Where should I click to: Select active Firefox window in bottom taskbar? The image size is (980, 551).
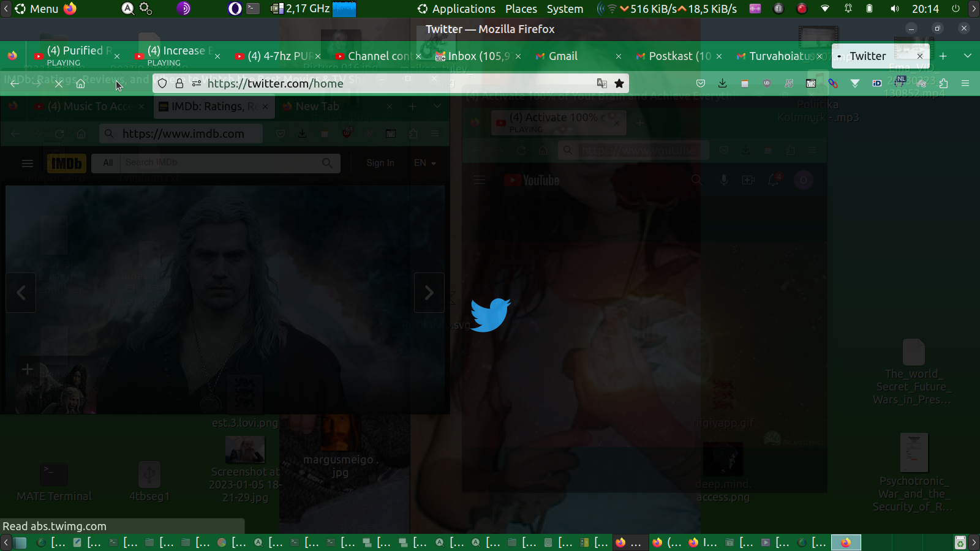pyautogui.click(x=846, y=542)
